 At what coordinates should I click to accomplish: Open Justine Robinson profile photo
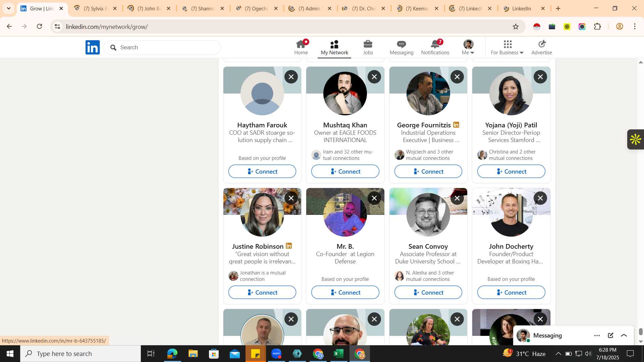click(x=262, y=215)
